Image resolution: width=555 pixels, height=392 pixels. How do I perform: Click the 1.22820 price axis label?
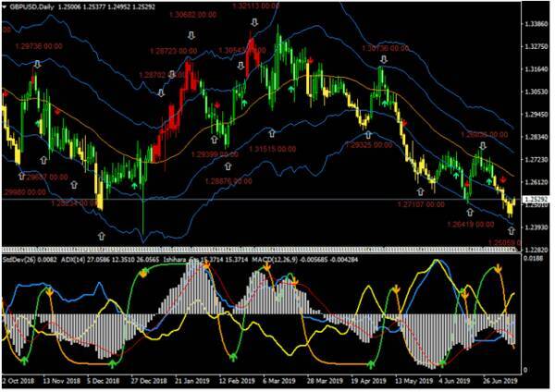536,250
